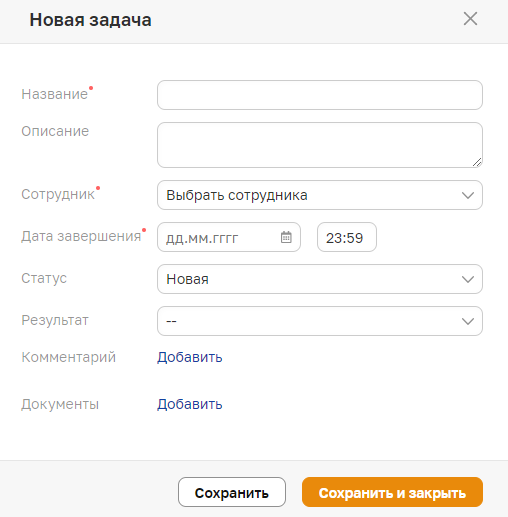This screenshot has height=517, width=508.
Task: Click Сохранить и закрыть orange button
Action: (392, 492)
